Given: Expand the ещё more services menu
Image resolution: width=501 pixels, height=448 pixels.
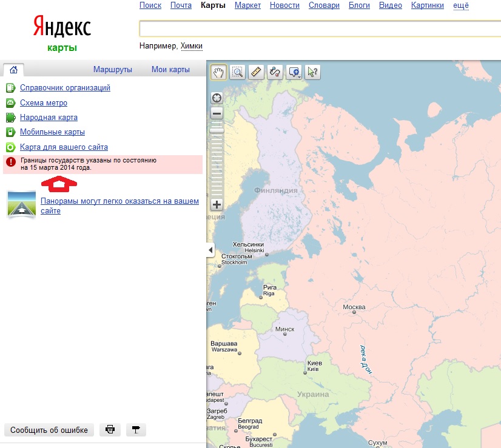Looking at the screenshot, I should click(x=461, y=5).
